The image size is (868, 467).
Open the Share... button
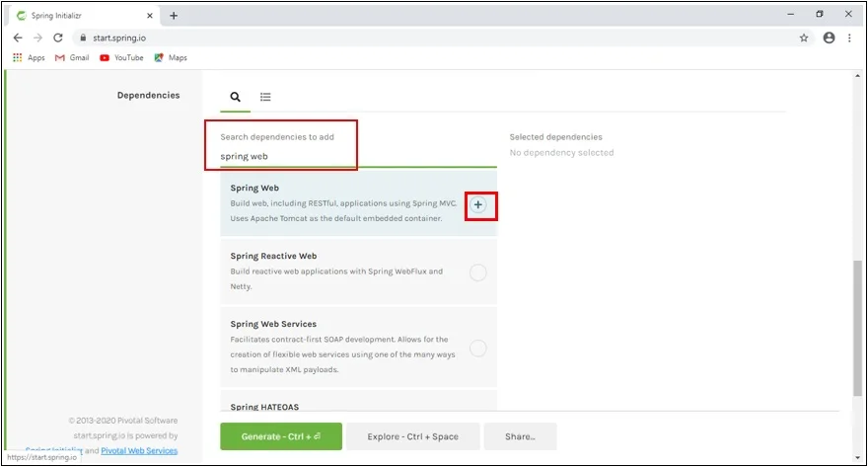click(520, 436)
